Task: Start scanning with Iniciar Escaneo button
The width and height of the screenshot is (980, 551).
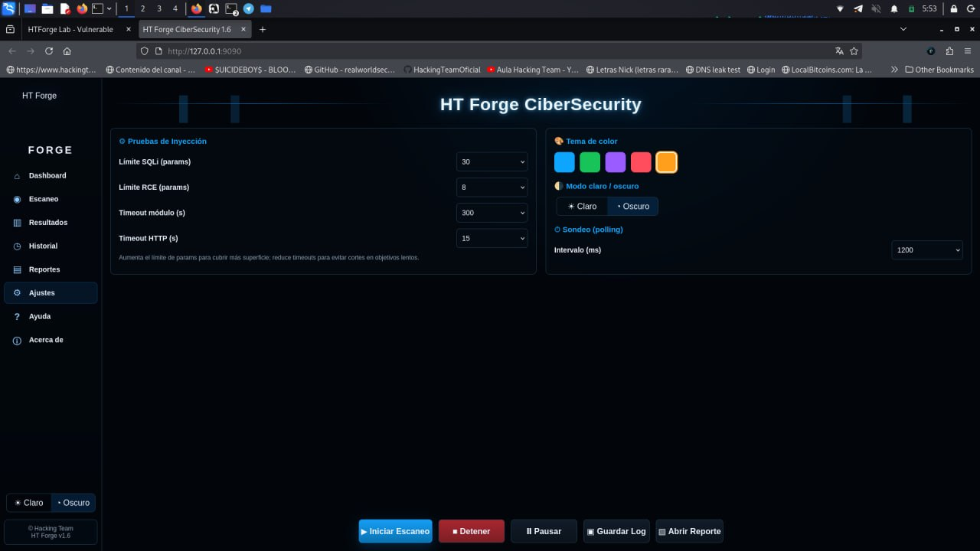Action: (395, 531)
